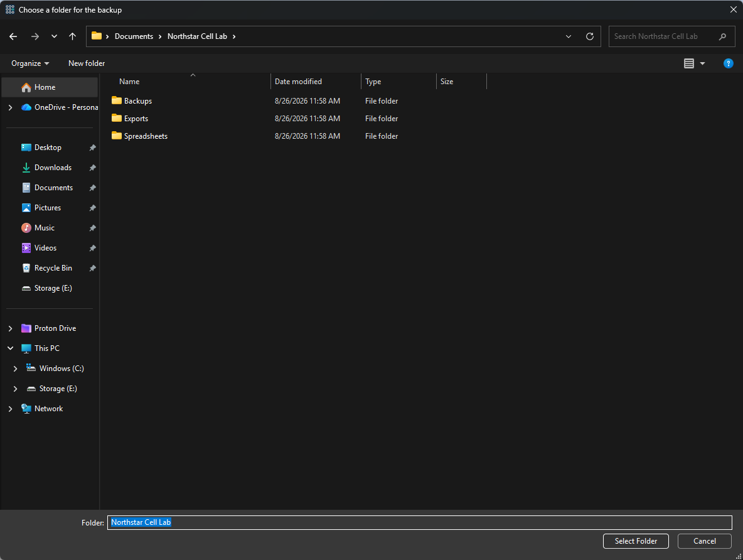Click the pin icon beside Videos
This screenshot has height=560, width=743.
tap(93, 248)
